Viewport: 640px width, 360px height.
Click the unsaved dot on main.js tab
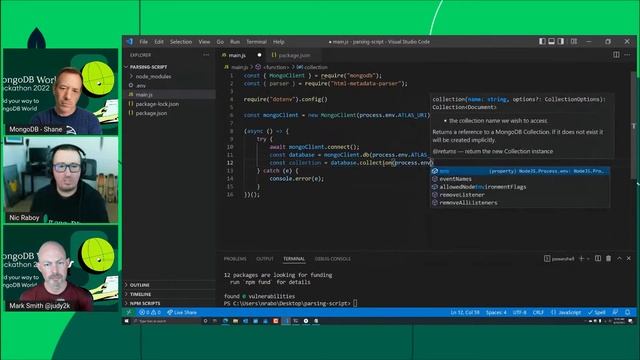[x=259, y=55]
